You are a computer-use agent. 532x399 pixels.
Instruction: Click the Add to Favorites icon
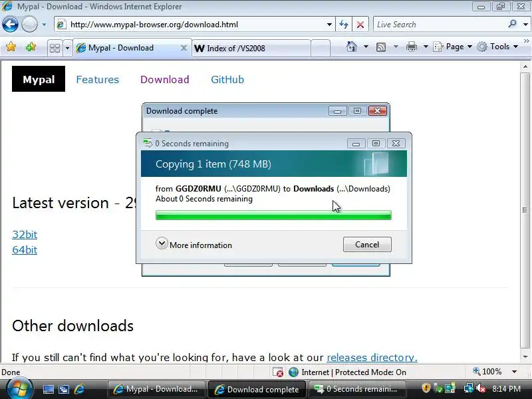tap(31, 47)
